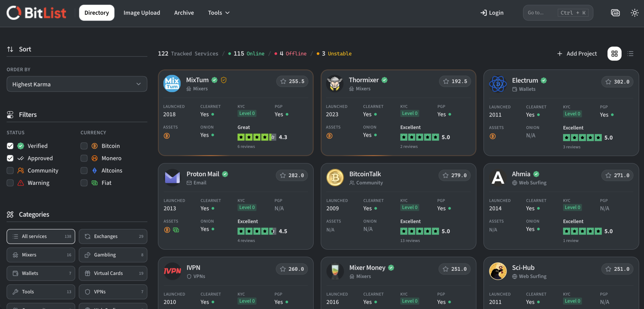Toggle the light/dark theme sun icon
644x309 pixels.
click(634, 13)
